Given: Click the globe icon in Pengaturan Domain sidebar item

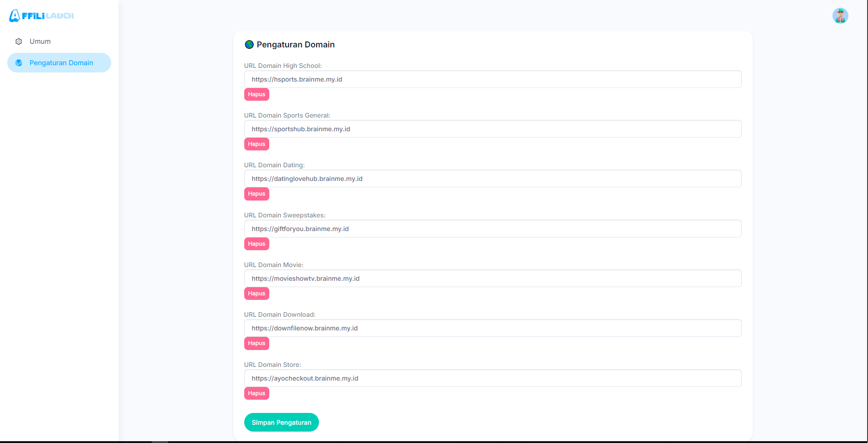Looking at the screenshot, I should pyautogui.click(x=19, y=63).
